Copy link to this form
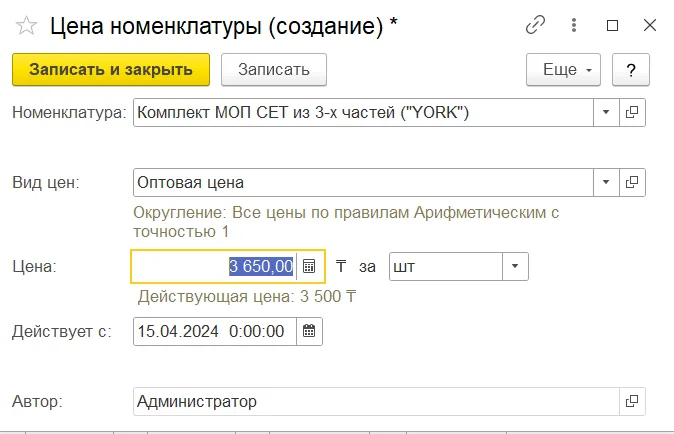This screenshot has height=434, width=674. (535, 25)
